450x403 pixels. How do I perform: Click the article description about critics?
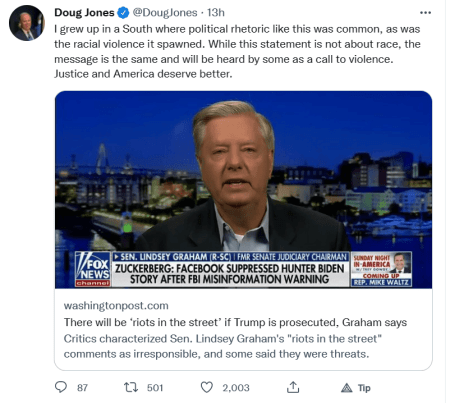point(223,346)
